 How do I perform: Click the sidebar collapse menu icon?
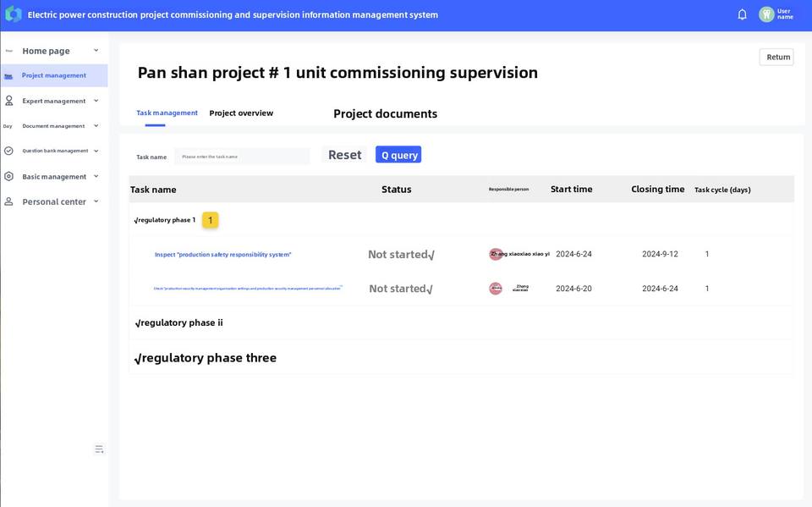99,449
